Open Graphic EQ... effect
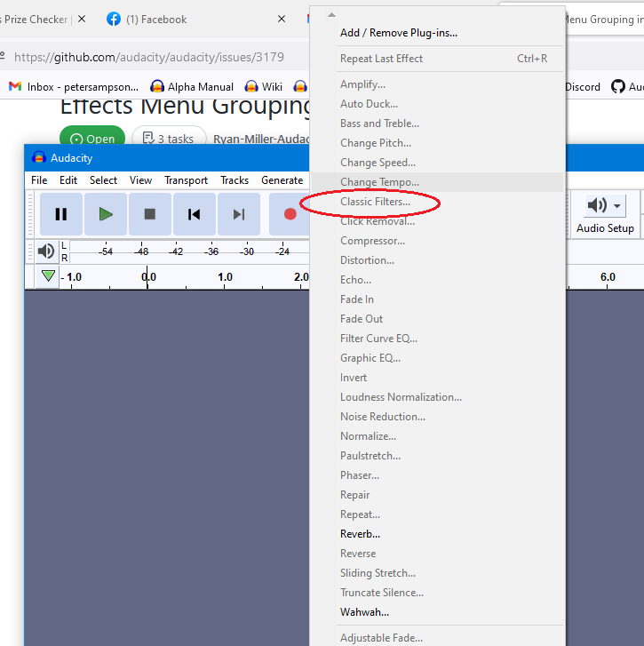644x646 pixels. pos(437,358)
